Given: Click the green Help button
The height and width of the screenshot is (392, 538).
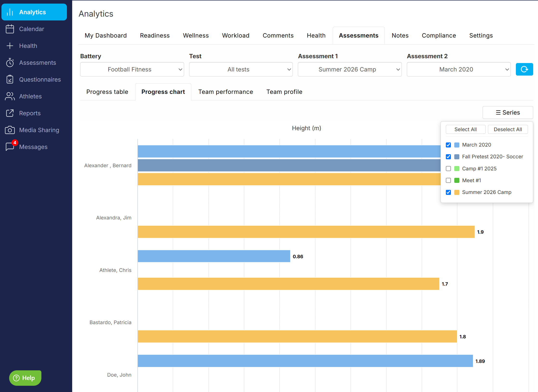Looking at the screenshot, I should (25, 378).
